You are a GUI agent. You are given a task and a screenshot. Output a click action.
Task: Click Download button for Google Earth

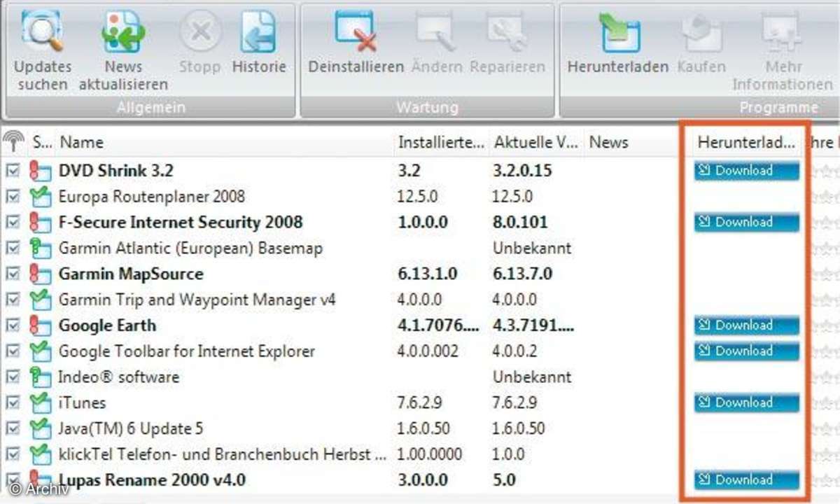click(746, 325)
